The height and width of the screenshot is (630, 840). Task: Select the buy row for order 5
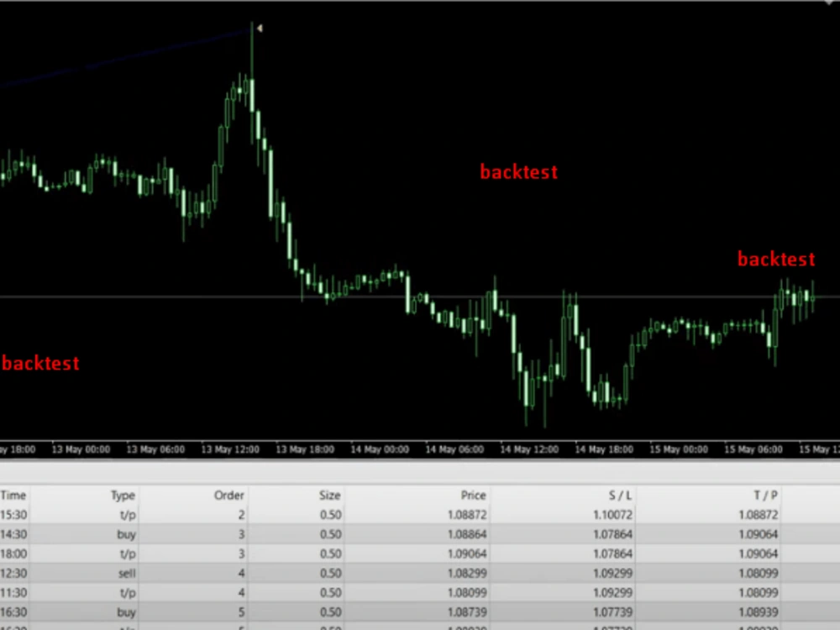(x=336, y=612)
